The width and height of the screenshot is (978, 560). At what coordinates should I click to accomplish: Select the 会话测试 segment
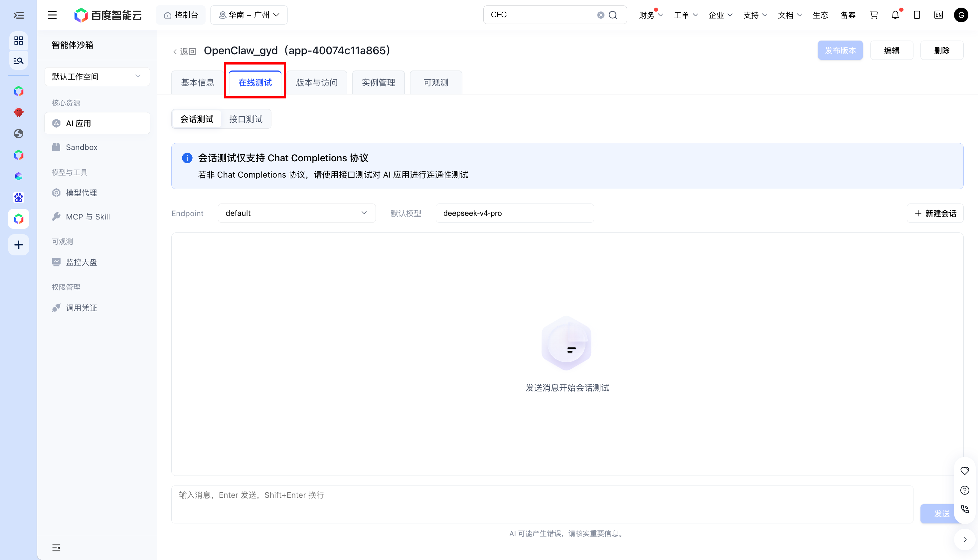(197, 119)
